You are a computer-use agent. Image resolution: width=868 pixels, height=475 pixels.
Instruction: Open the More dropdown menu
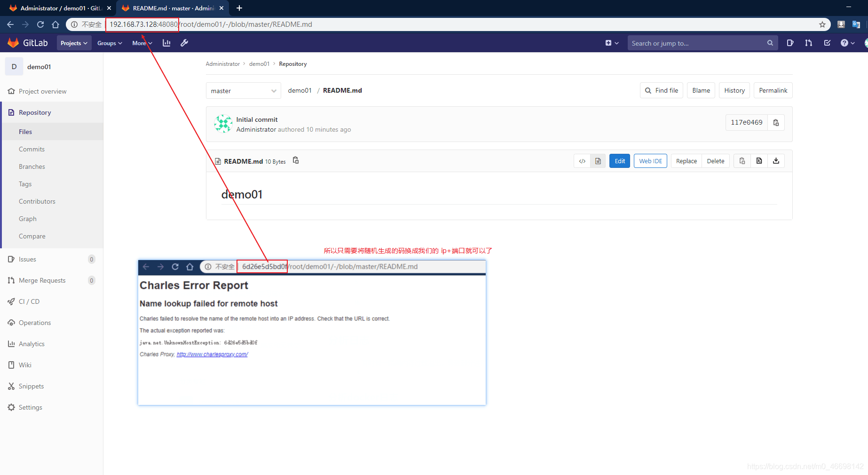(142, 43)
